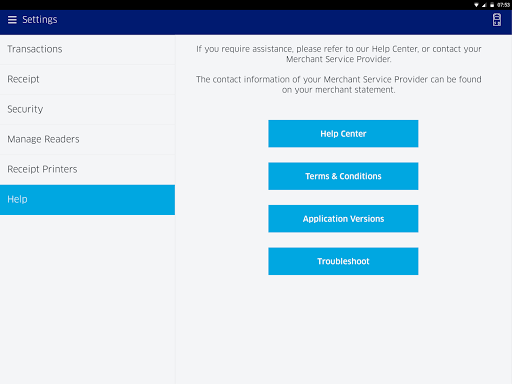Screen dimensions: 512x384
Task: Open Receipt Printers settings
Action: point(87,169)
